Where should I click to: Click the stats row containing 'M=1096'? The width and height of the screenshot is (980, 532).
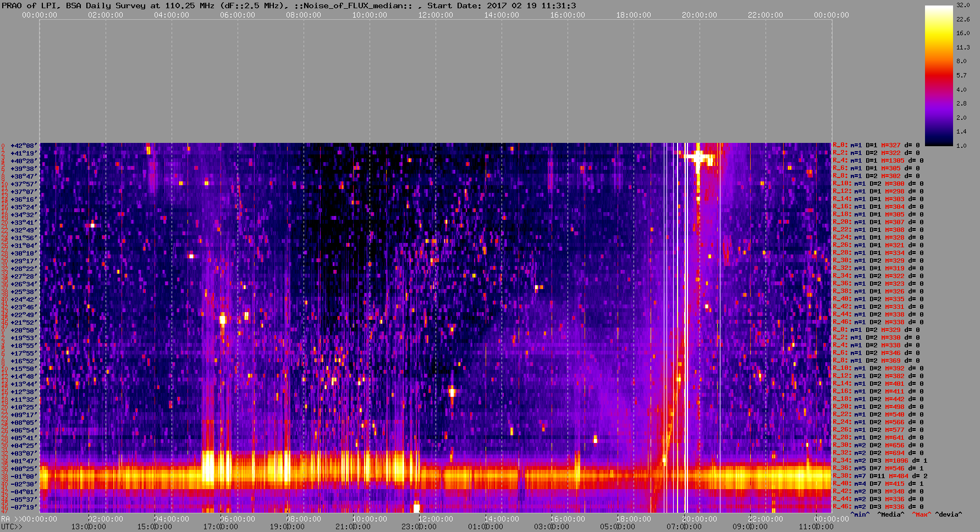880,461
